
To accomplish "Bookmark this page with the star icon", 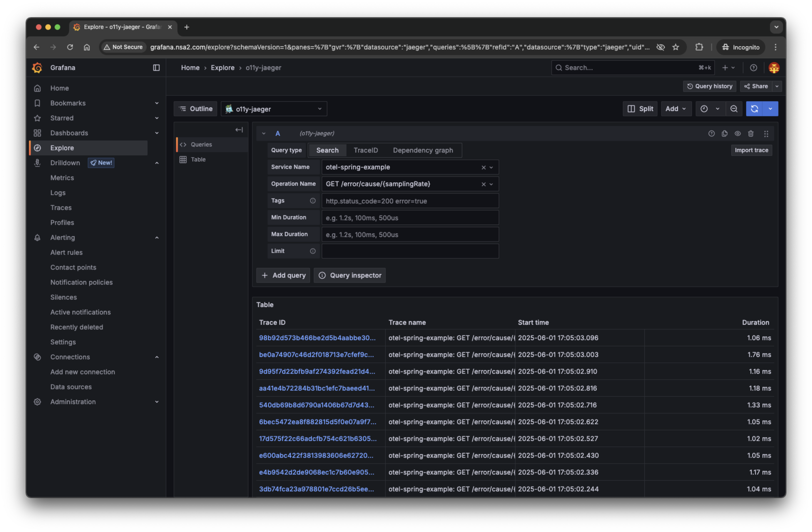I will tap(675, 47).
